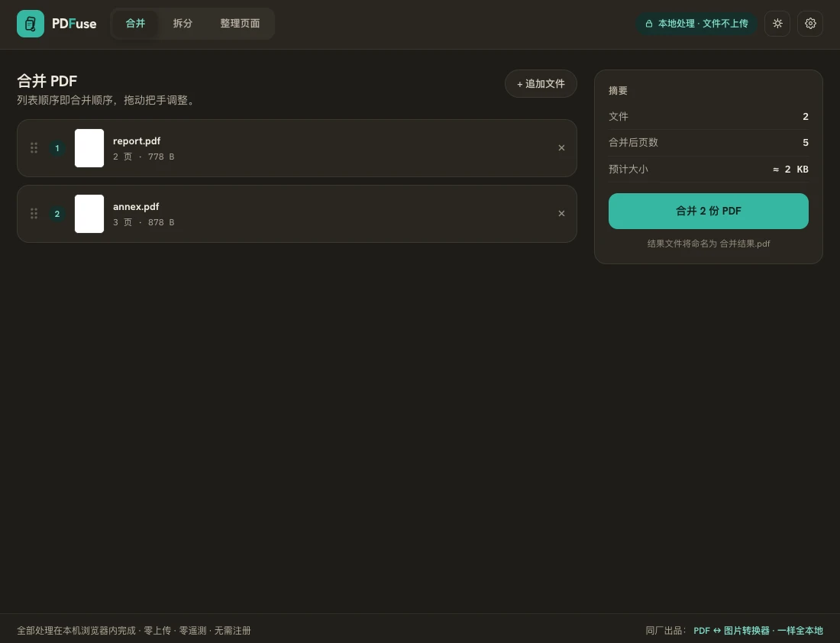Select the annex.pdf page thumbnail

coord(89,214)
